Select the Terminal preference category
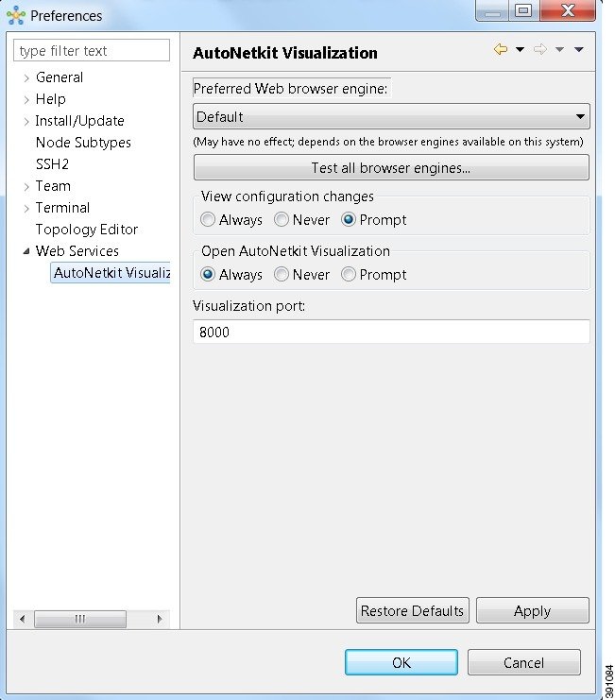 [x=62, y=208]
